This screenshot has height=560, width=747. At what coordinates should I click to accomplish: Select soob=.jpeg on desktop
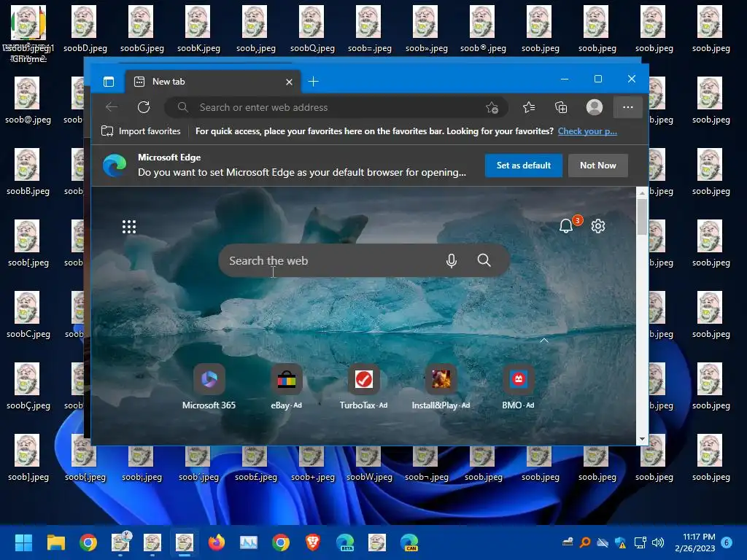(370, 29)
